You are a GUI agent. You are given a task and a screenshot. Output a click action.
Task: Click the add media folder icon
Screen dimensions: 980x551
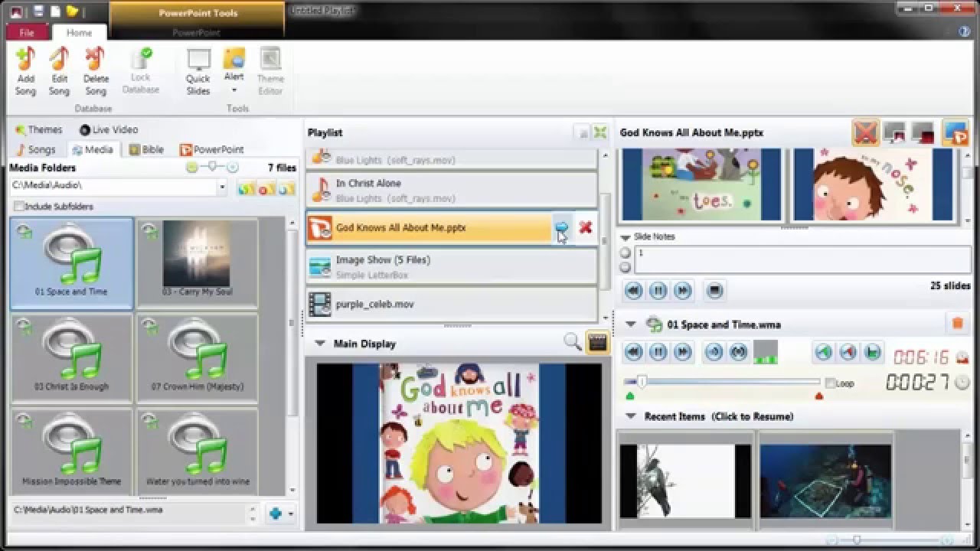point(246,188)
